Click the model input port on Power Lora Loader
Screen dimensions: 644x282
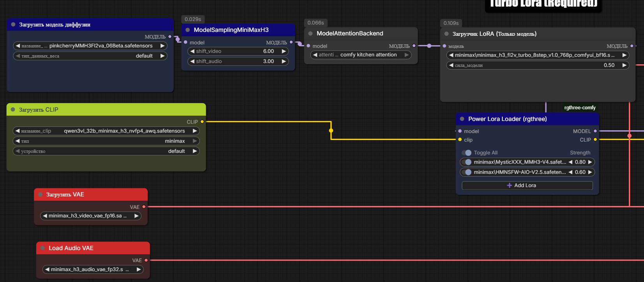460,131
